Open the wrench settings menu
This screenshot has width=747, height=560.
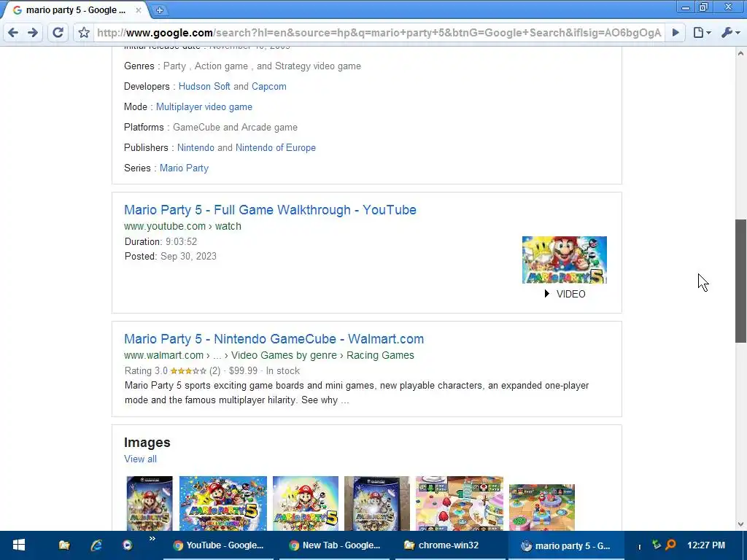pyautogui.click(x=730, y=32)
